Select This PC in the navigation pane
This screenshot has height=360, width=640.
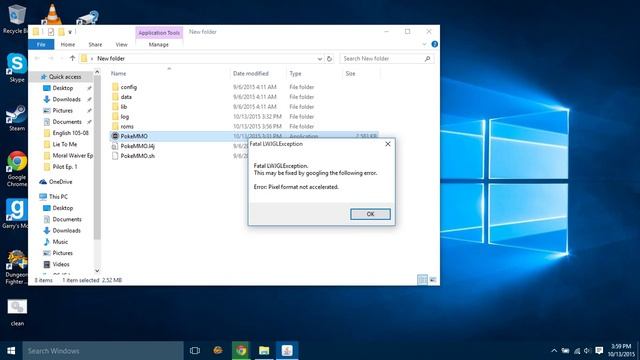(58, 196)
